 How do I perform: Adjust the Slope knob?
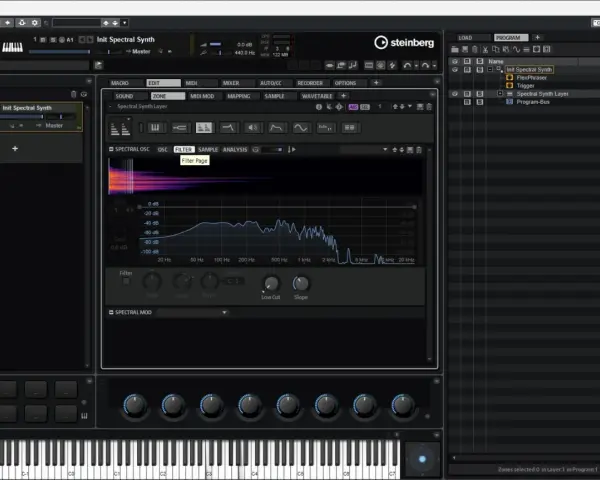point(301,283)
